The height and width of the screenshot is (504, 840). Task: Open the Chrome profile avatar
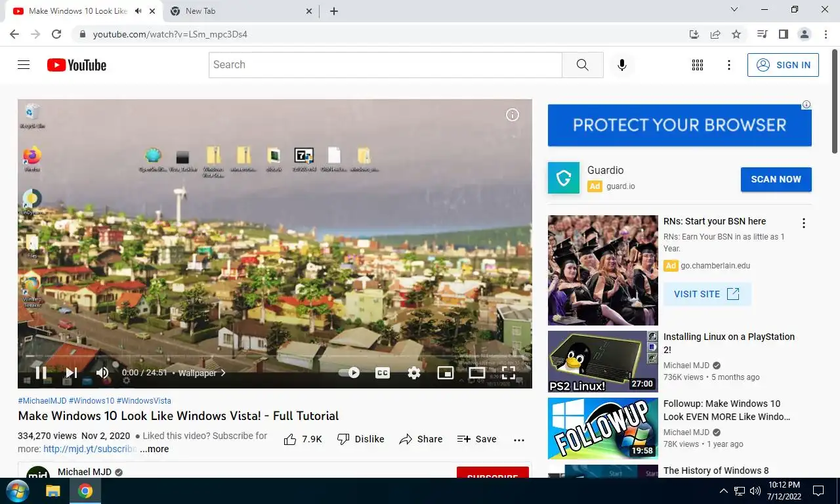pyautogui.click(x=804, y=34)
